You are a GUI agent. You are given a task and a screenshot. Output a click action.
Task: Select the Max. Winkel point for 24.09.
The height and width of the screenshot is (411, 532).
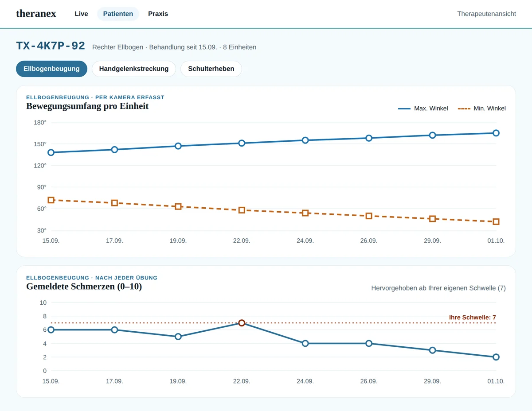(x=305, y=140)
